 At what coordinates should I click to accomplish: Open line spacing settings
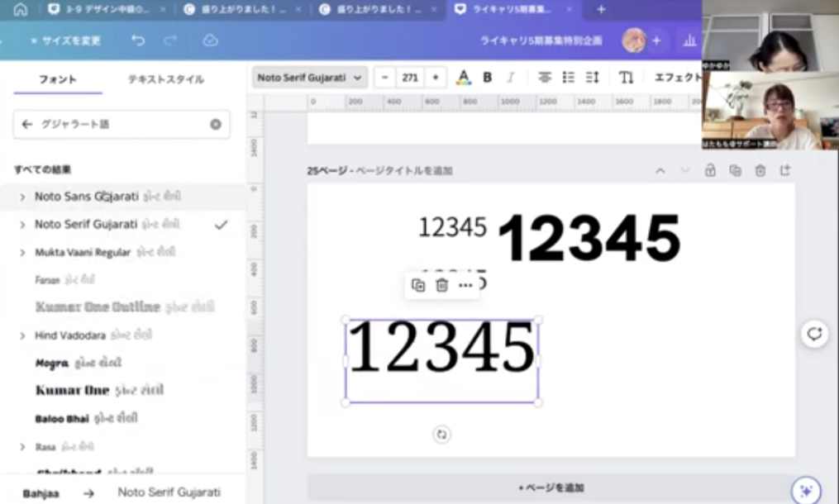[x=592, y=77]
